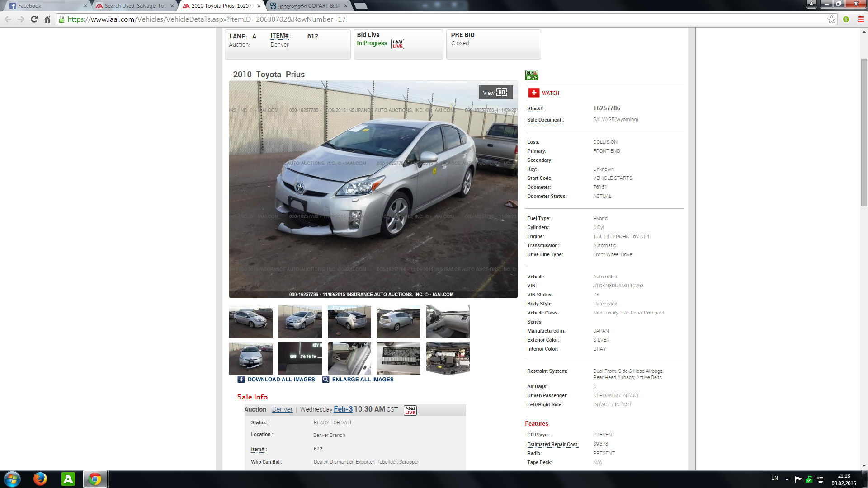This screenshot has width=868, height=488.
Task: Click Denver link under Item number
Action: 279,44
